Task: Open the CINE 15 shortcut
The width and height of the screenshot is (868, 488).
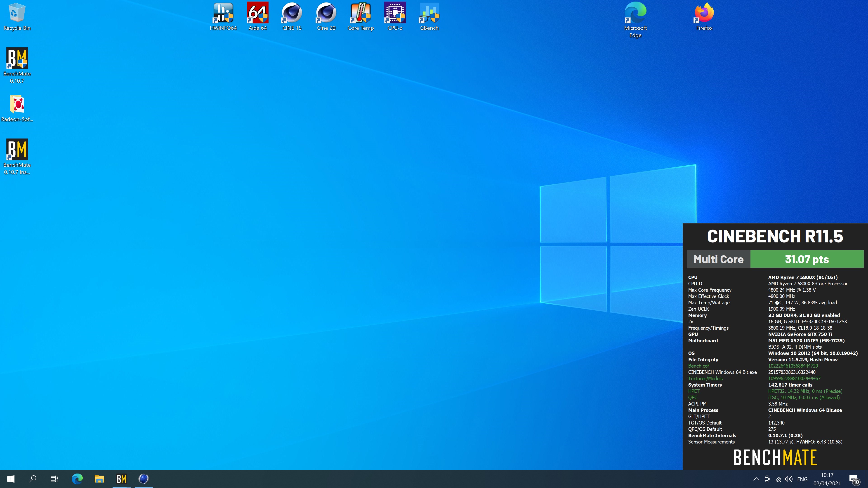Action: click(x=292, y=17)
